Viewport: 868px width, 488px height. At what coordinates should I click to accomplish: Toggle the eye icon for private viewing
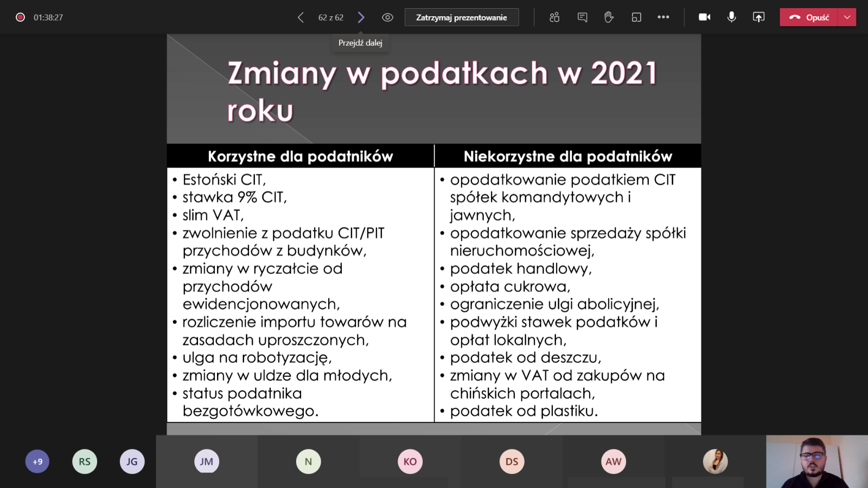click(x=387, y=17)
